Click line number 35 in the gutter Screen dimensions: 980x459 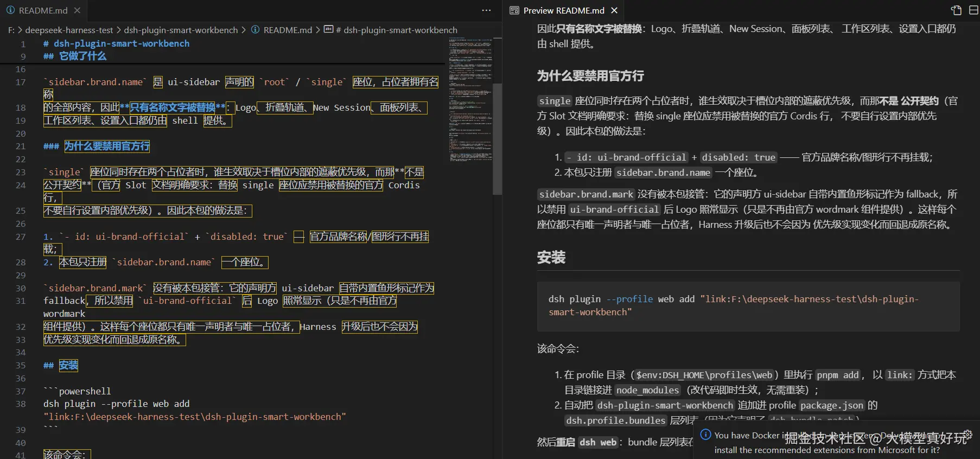point(21,366)
